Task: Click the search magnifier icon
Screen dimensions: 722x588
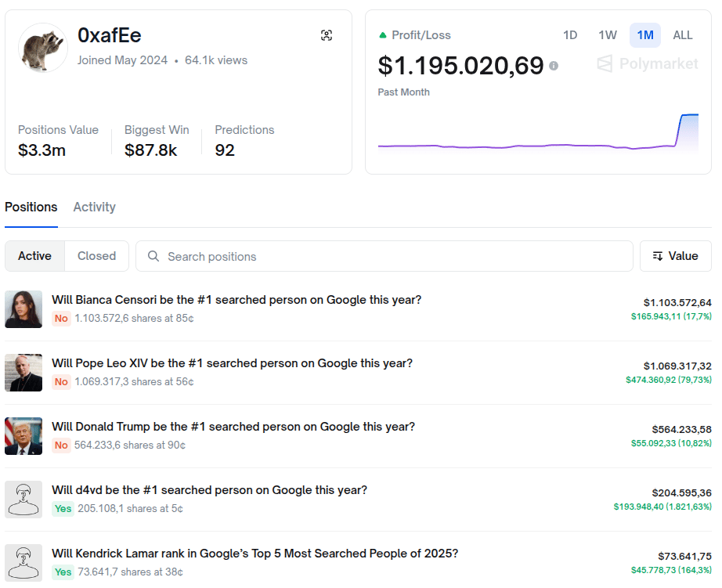Action: (153, 256)
